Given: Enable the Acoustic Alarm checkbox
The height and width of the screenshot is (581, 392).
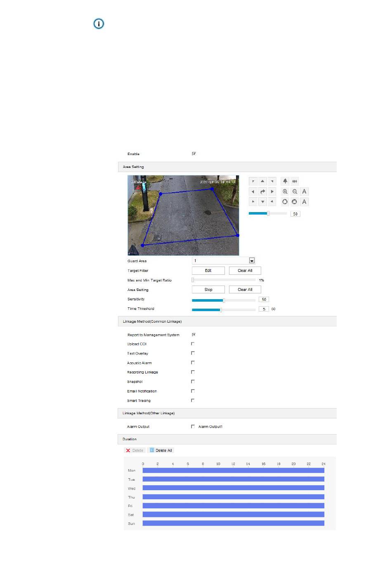Looking at the screenshot, I should (193, 363).
